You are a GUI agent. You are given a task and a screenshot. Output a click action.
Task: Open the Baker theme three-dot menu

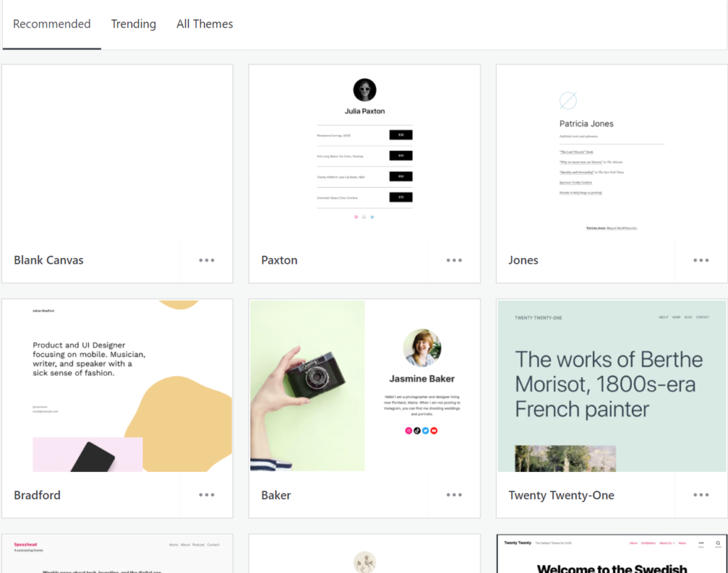click(x=454, y=495)
